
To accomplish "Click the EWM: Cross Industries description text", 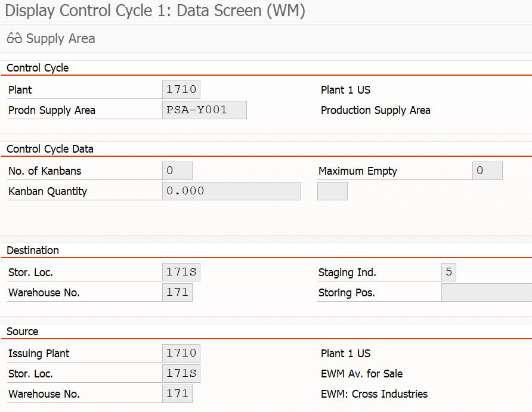I will pos(374,394).
